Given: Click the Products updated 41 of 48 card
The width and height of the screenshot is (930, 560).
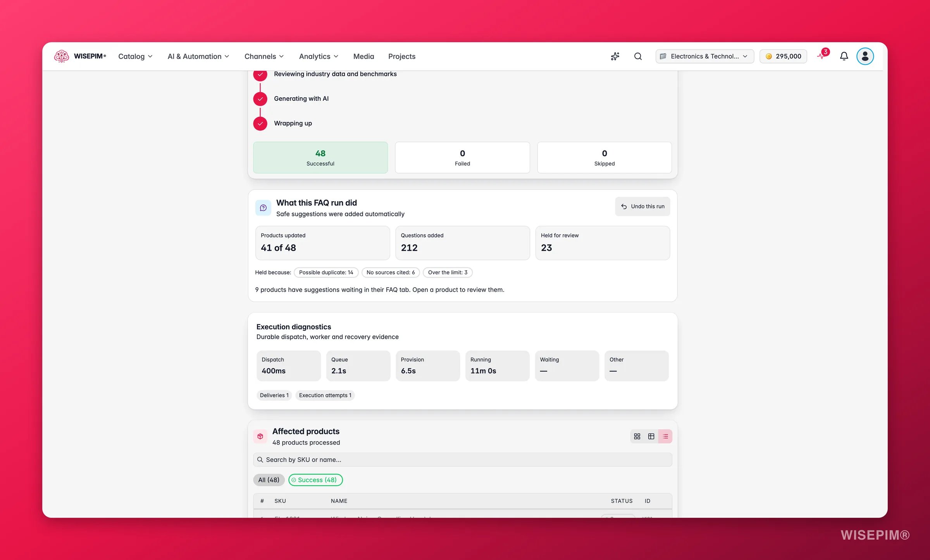Looking at the screenshot, I should [x=322, y=243].
